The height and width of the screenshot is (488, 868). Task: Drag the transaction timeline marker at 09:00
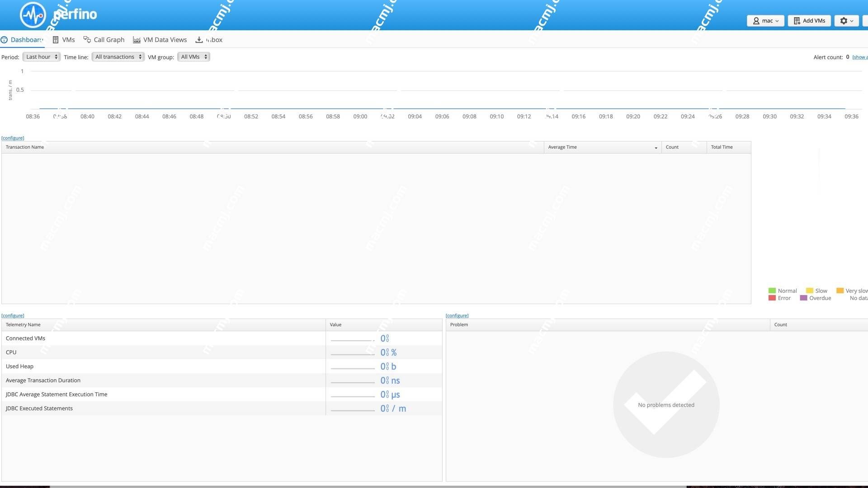click(360, 109)
